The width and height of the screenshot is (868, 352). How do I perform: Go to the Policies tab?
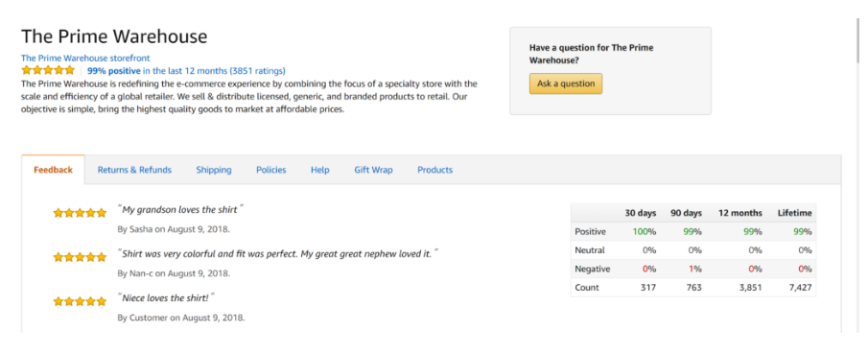pos(271,170)
